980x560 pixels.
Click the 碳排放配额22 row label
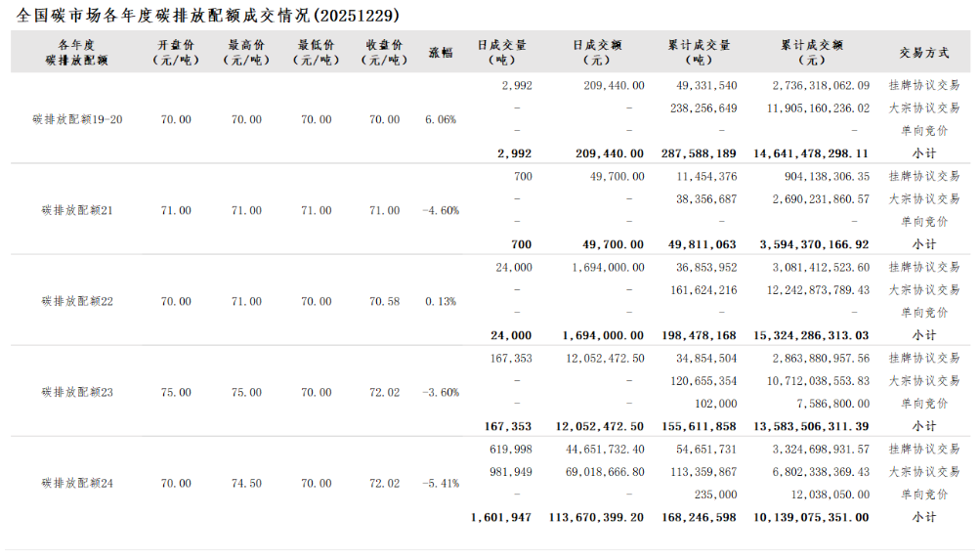77,301
